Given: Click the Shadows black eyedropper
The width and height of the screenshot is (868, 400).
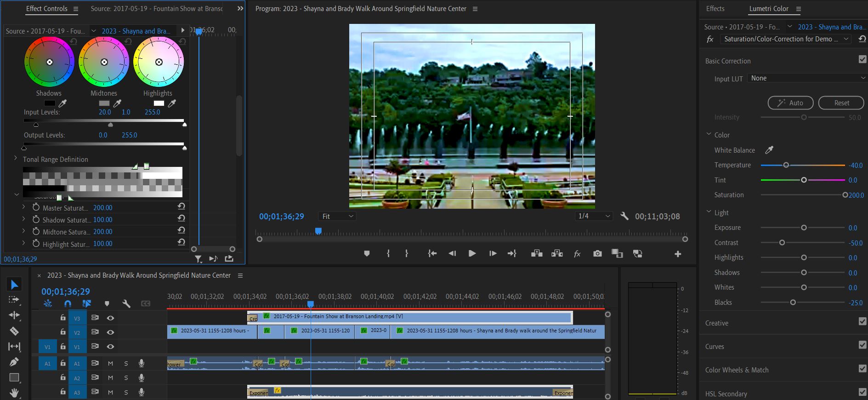Looking at the screenshot, I should (x=62, y=103).
